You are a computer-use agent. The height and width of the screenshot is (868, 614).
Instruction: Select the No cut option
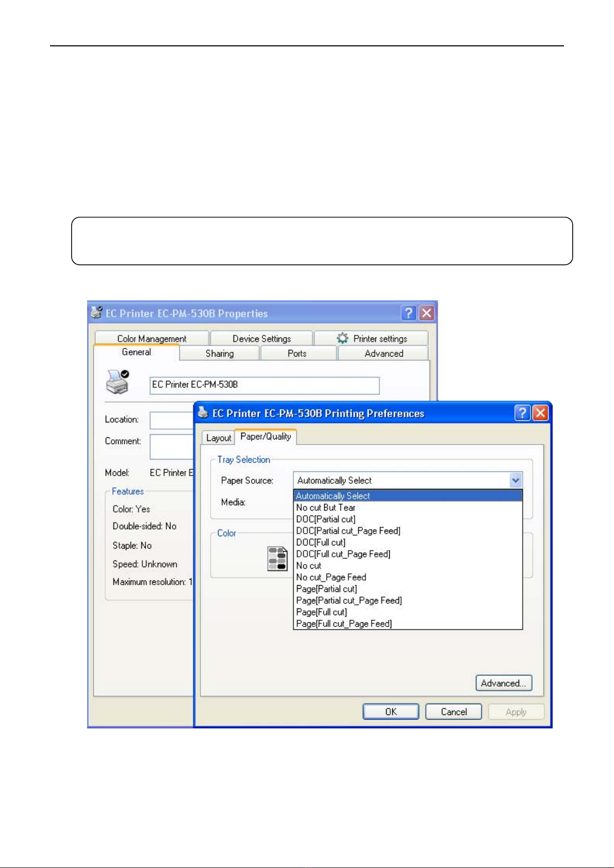pyautogui.click(x=408, y=566)
